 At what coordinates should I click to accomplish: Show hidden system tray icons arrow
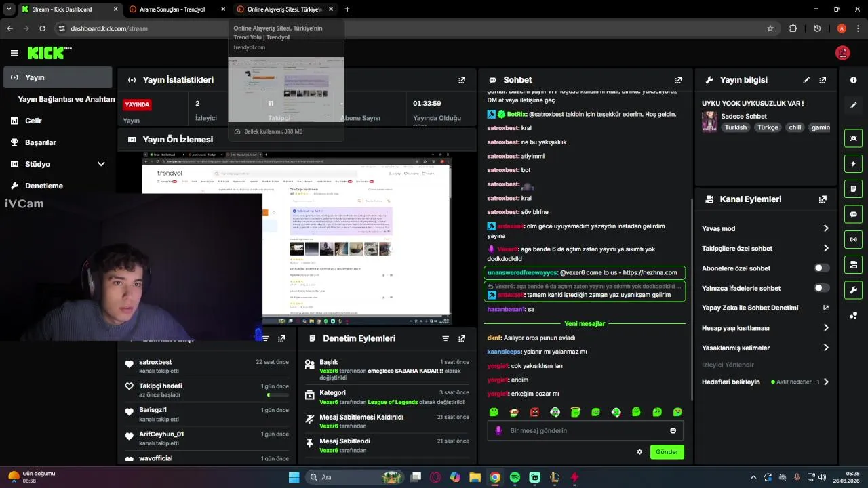(x=753, y=477)
